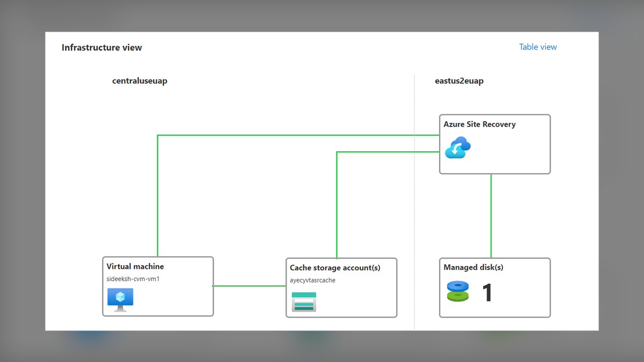Click the sideeksh-cvm-vm1 machine name
The height and width of the screenshot is (362, 644).
(x=133, y=279)
